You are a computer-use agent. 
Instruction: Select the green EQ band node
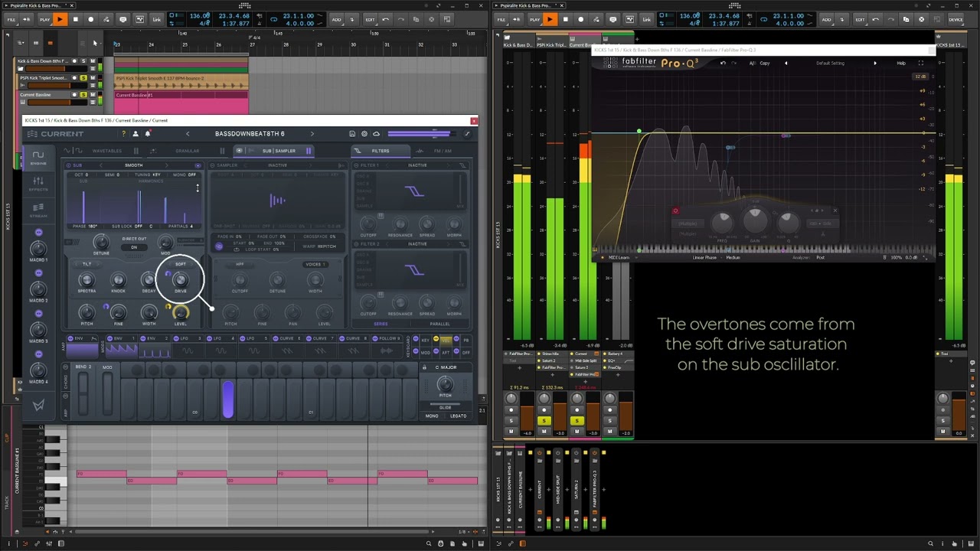(x=639, y=132)
